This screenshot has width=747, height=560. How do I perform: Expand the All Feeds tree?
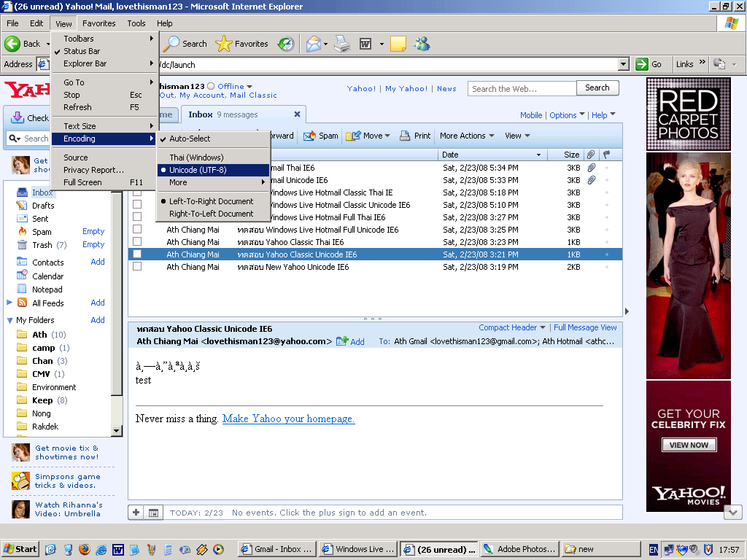click(9, 303)
